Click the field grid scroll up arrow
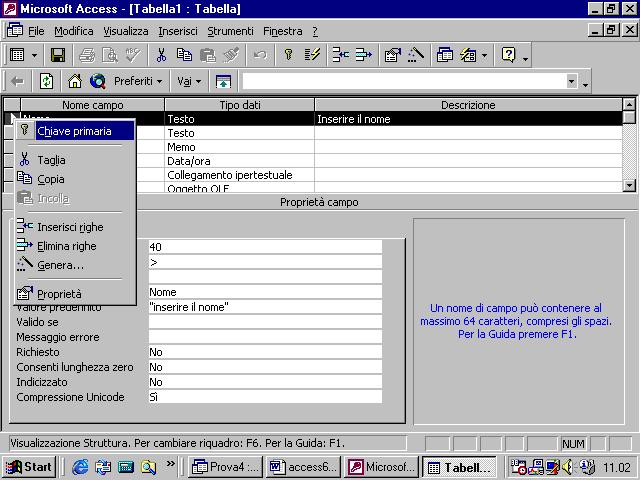 point(629,104)
